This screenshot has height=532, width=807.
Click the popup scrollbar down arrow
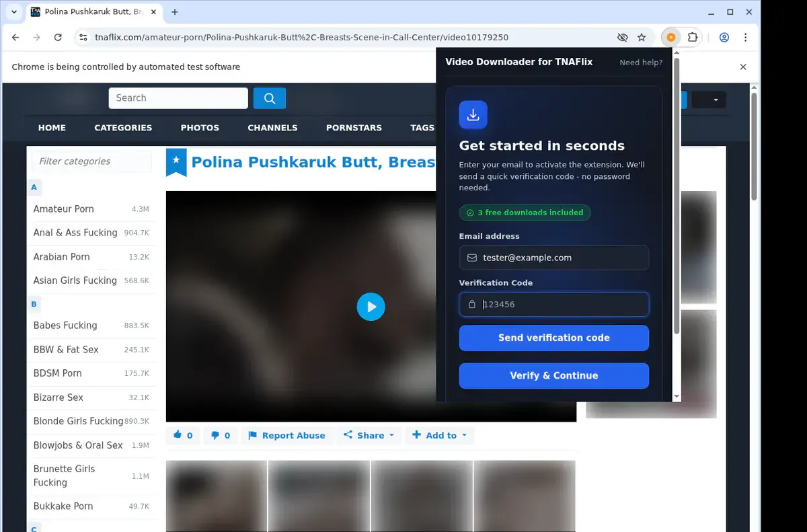tap(677, 397)
